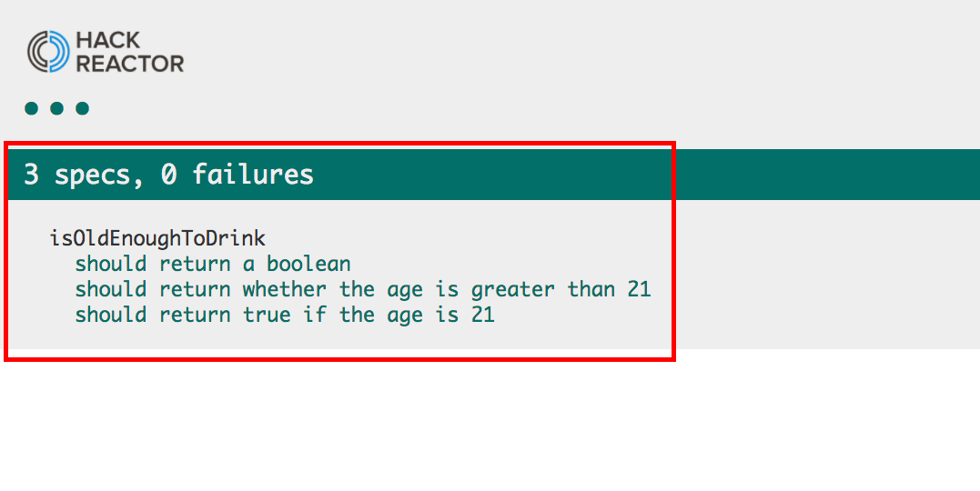Viewport: 980px width, 491px height.
Task: Click the 'greater than 21' ending of second spec
Action: coord(561,290)
